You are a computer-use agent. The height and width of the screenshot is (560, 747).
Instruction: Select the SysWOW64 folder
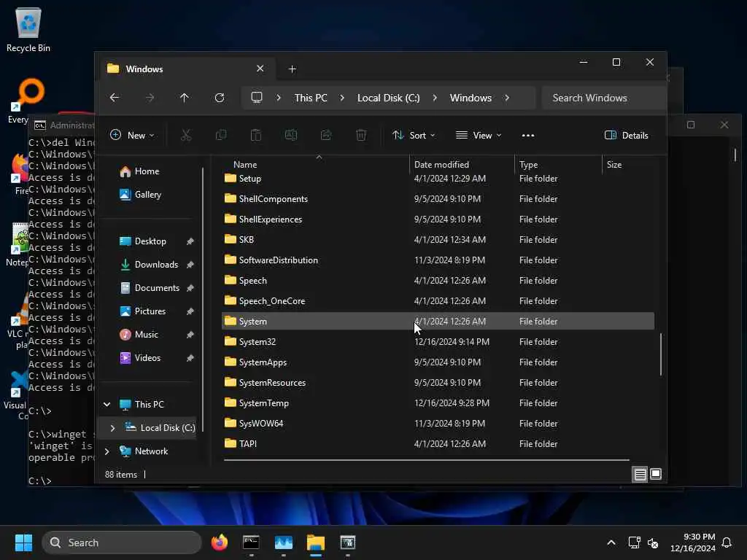coord(438,424)
